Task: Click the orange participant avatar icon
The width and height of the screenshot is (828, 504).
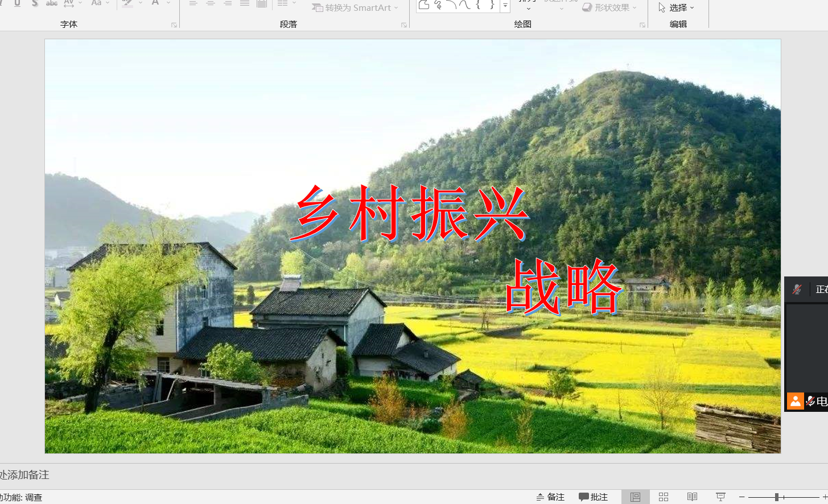Action: coord(795,401)
